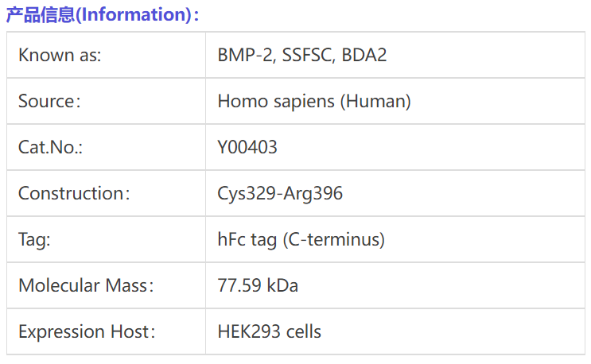Viewport: 591px width, 364px height.
Task: Select the 'Molecular Mass:' label cell
Action: click(x=106, y=285)
